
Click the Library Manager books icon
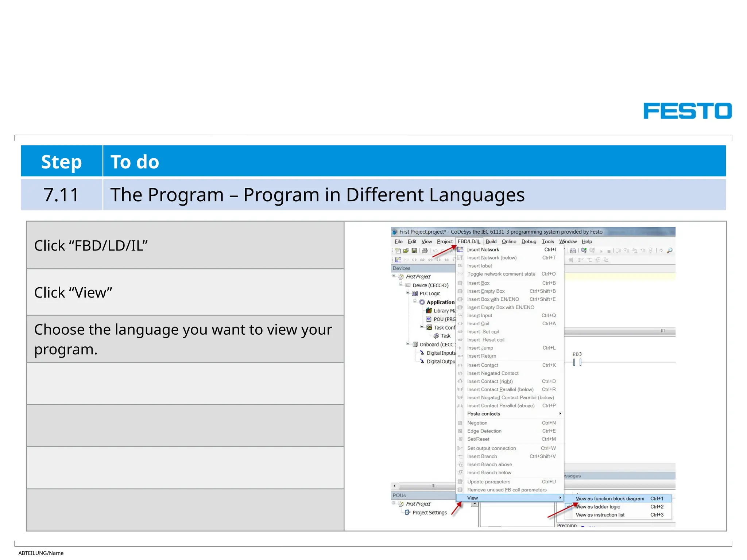click(429, 311)
